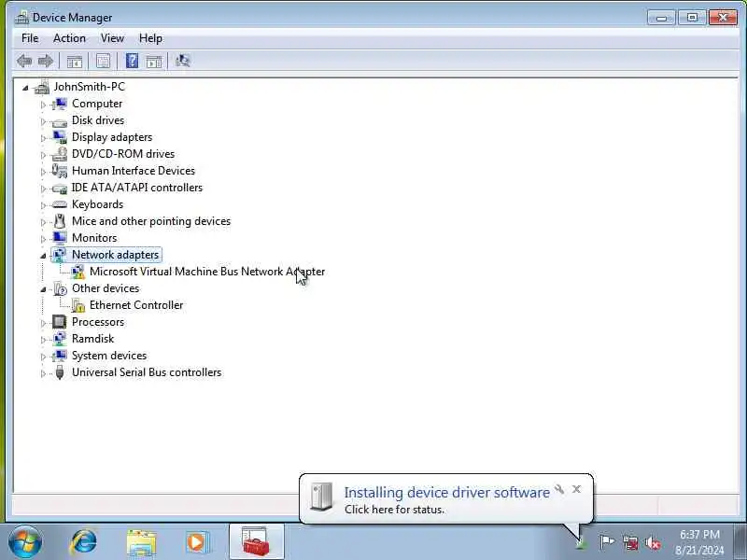747x560 pixels.
Task: Expand the DVD/CD-ROM drives arrow
Action: point(43,155)
